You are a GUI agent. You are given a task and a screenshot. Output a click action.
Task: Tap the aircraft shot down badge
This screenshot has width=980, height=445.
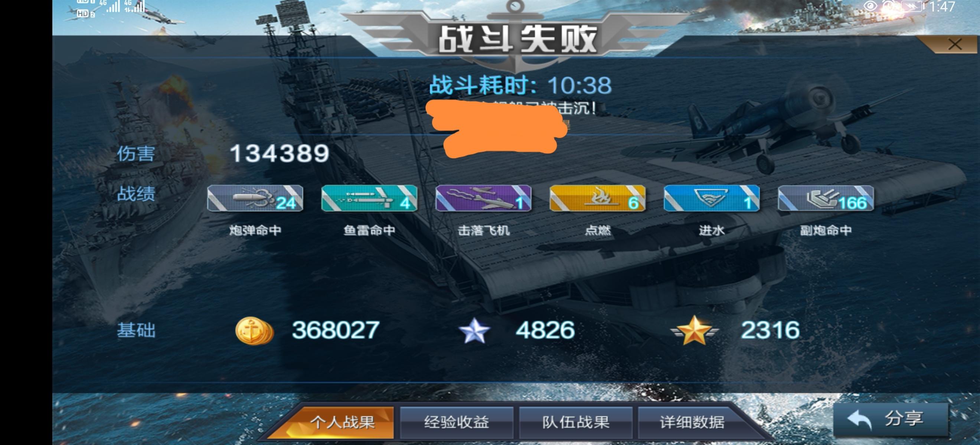click(483, 198)
